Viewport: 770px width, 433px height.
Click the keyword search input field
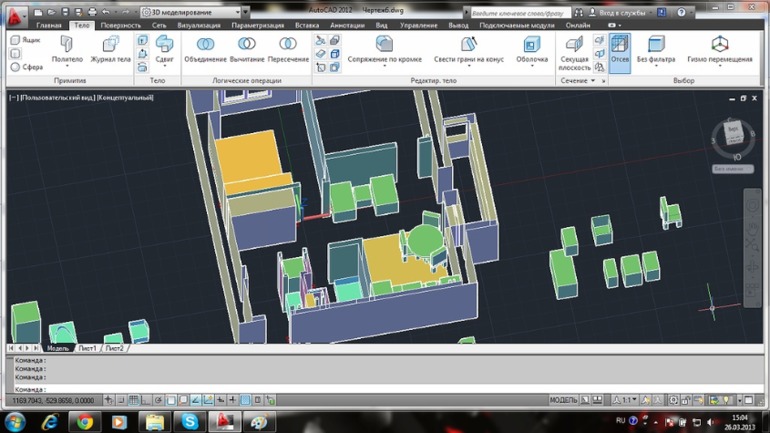pyautogui.click(x=522, y=12)
